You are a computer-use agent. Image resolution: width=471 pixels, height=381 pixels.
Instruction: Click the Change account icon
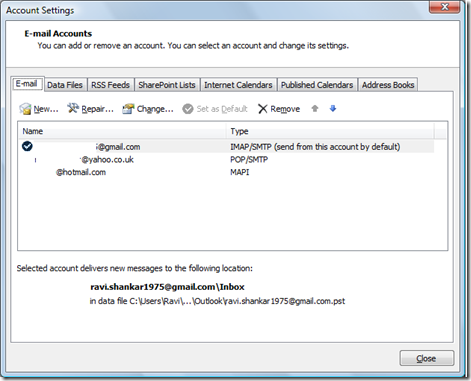[x=128, y=109]
